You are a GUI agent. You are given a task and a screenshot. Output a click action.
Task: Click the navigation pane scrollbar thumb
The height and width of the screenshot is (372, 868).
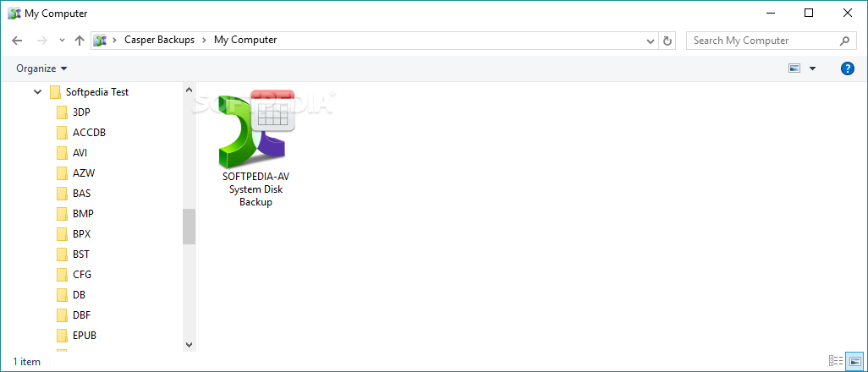coord(189,227)
